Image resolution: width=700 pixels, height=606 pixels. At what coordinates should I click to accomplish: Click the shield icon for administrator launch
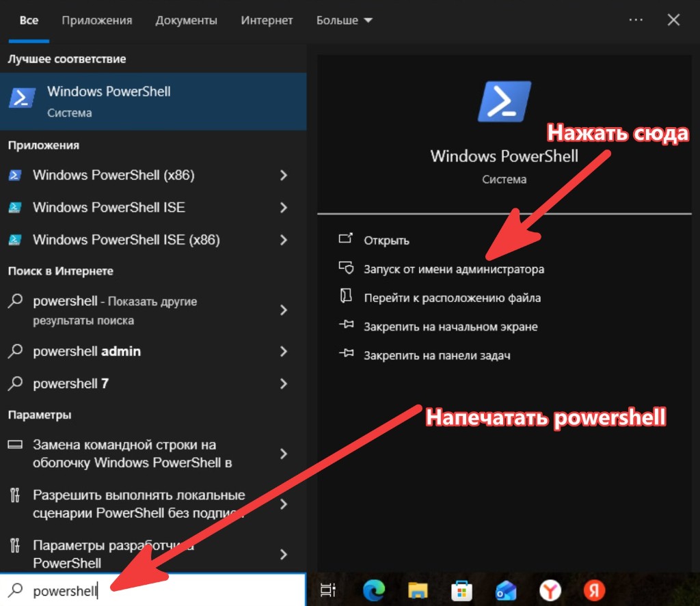pos(346,268)
